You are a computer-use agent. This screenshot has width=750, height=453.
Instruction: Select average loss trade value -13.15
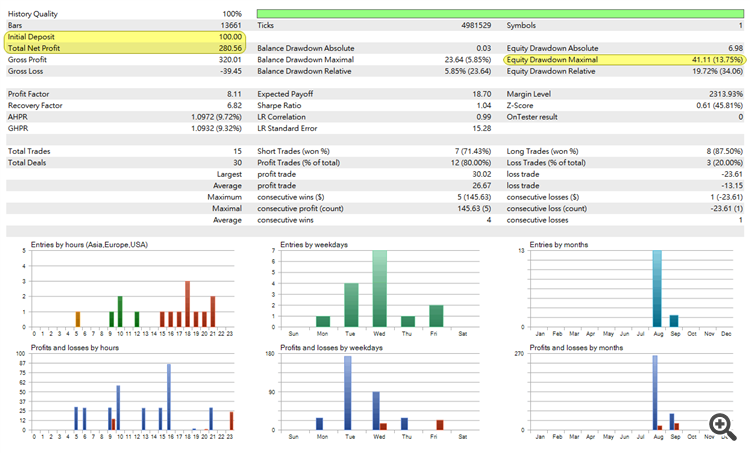click(732, 186)
